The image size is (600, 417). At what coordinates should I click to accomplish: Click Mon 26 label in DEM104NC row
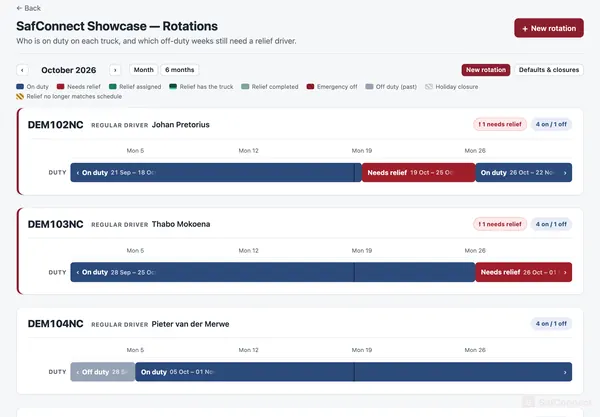coord(475,350)
